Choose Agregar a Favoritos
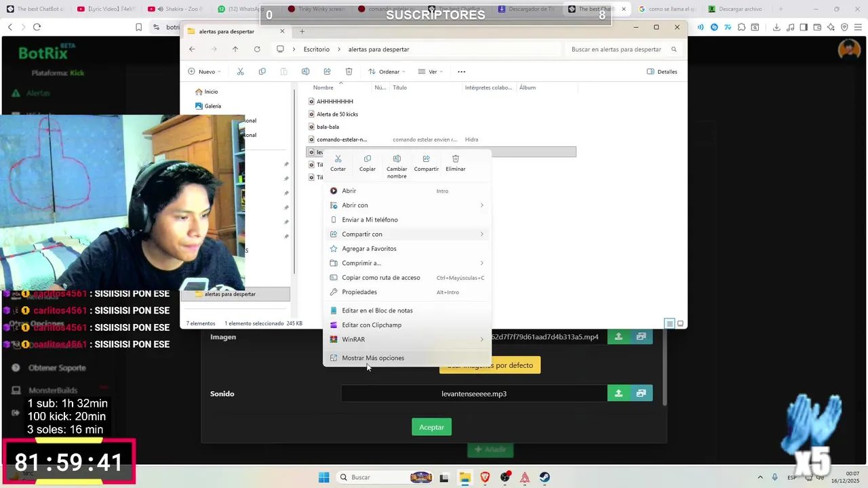Screen dimensions: 868x488 click(x=407, y=249)
